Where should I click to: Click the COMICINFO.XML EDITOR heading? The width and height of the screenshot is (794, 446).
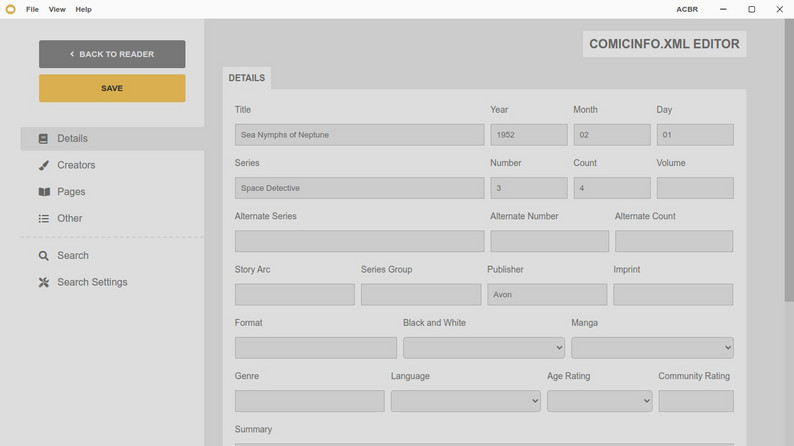(664, 44)
